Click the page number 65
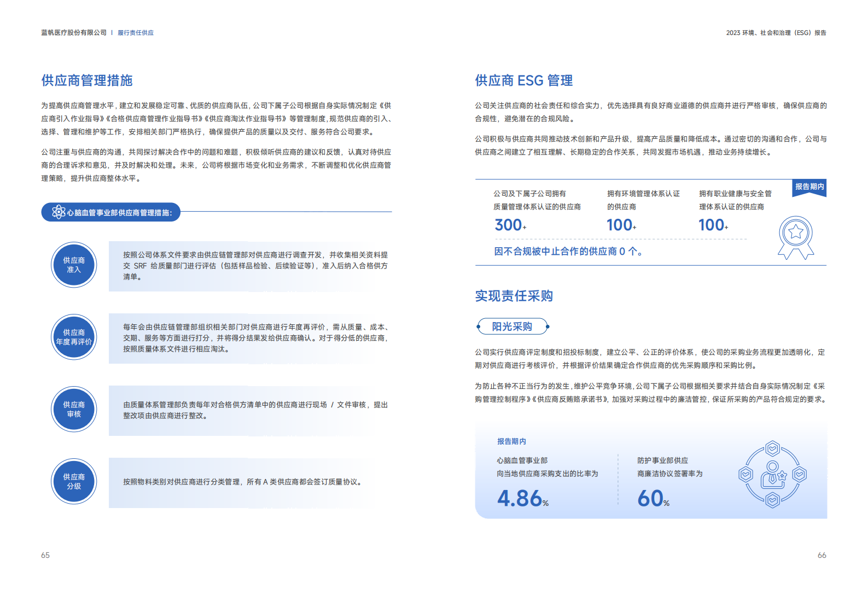The height and width of the screenshot is (589, 868). (x=45, y=555)
